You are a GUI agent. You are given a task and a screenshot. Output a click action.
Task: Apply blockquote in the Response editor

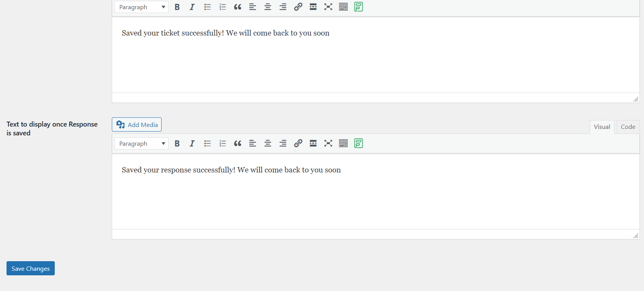point(237,143)
